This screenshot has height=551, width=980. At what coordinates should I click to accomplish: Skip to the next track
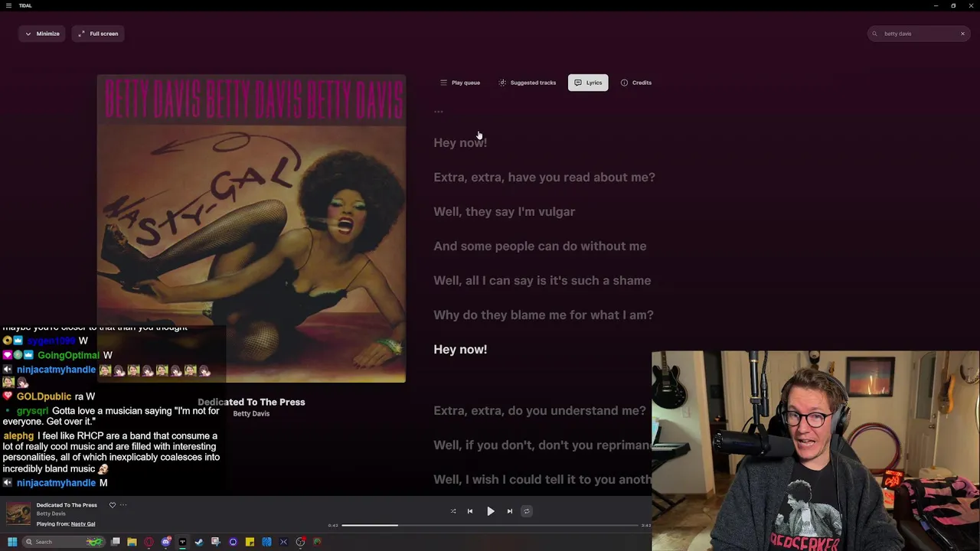pos(510,511)
